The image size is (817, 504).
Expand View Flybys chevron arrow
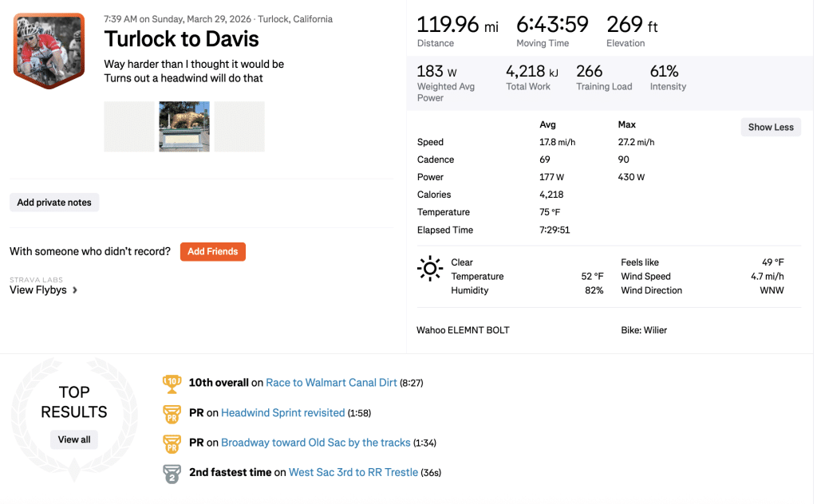[75, 290]
